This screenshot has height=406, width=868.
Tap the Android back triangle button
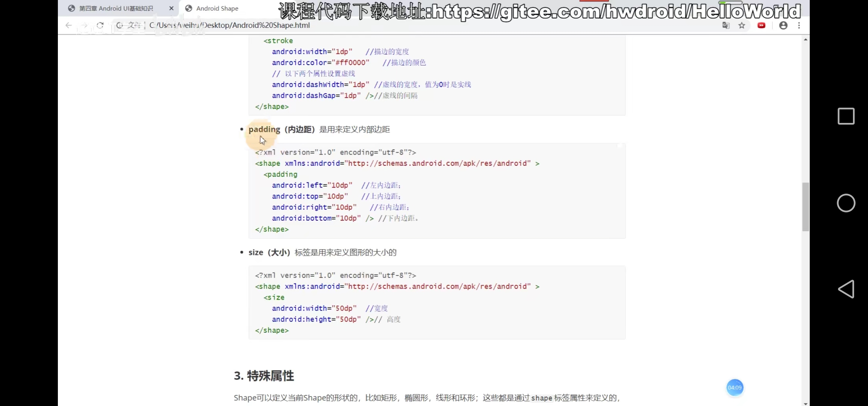click(846, 289)
